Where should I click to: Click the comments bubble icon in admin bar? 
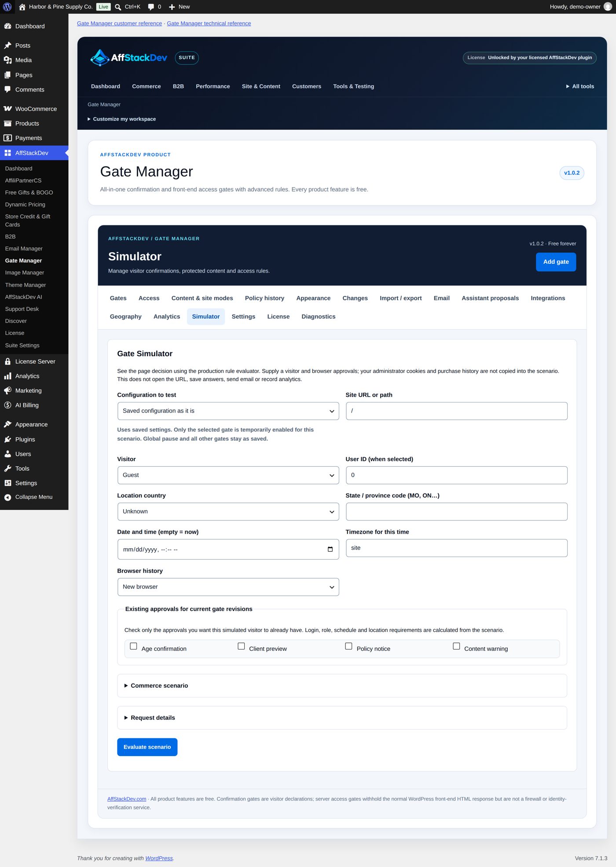(x=151, y=7)
